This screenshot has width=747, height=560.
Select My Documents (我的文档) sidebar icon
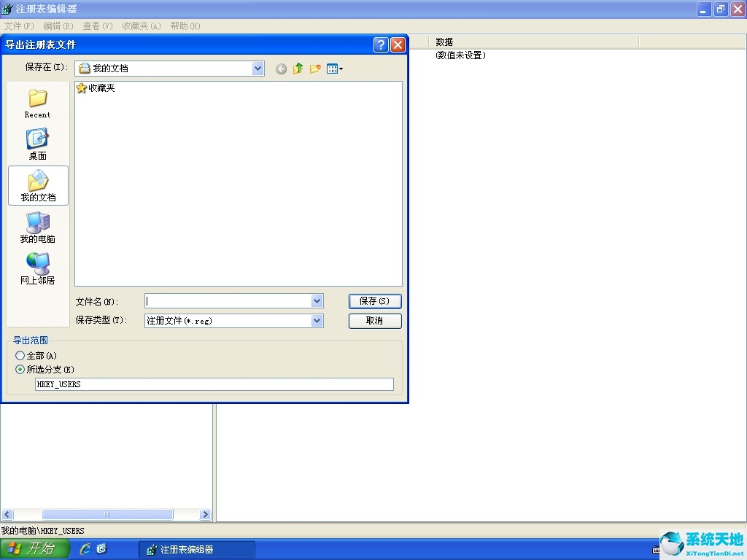pos(38,185)
